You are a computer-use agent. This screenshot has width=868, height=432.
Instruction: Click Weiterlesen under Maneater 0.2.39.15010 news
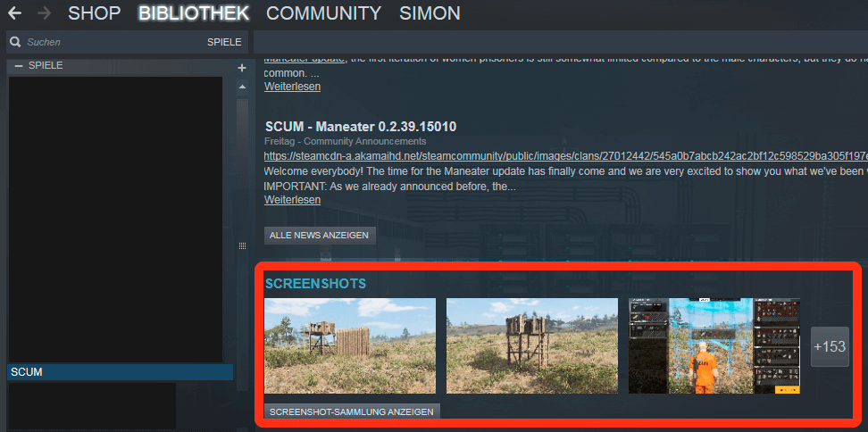(x=292, y=200)
